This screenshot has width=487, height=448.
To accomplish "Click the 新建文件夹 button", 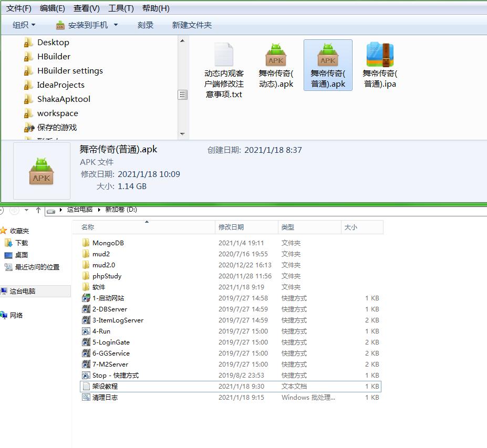I will 192,25.
